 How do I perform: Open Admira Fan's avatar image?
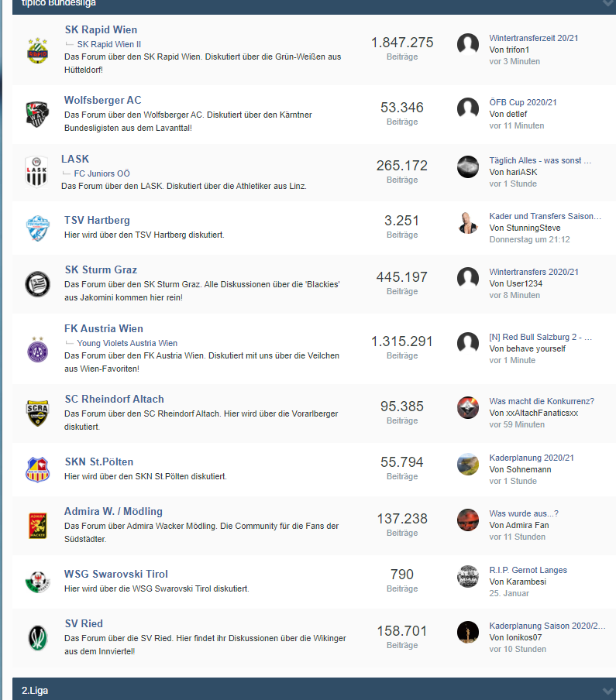tap(468, 520)
